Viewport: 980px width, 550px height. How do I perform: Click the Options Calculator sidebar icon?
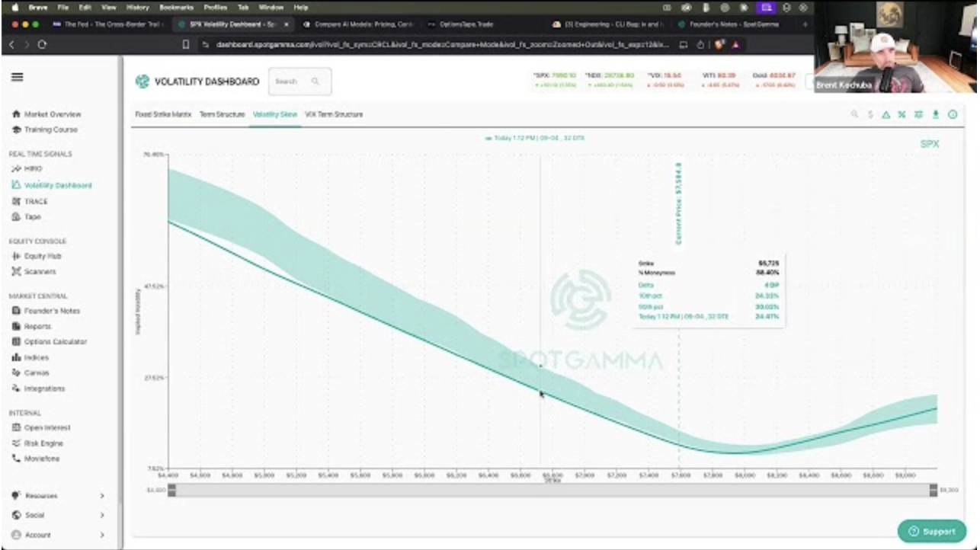[16, 342]
